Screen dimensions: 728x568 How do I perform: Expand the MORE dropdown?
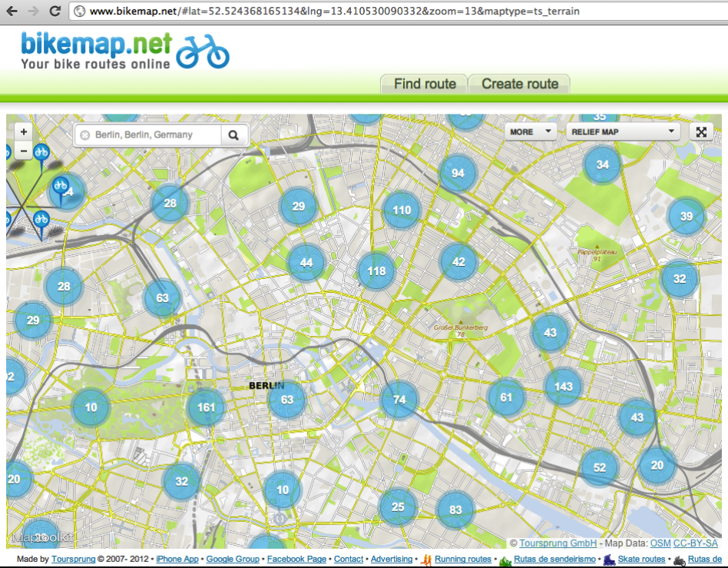530,131
